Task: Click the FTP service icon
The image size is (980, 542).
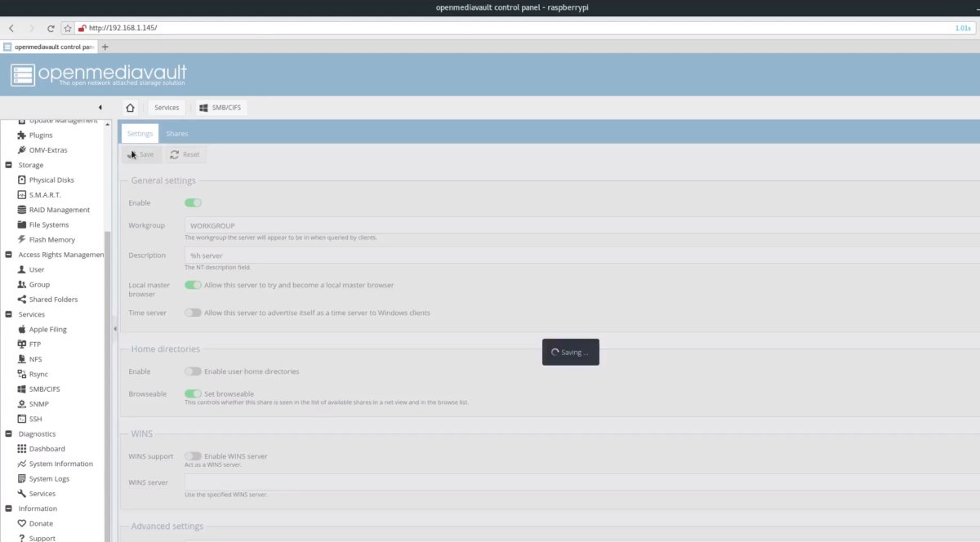Action: tap(22, 344)
